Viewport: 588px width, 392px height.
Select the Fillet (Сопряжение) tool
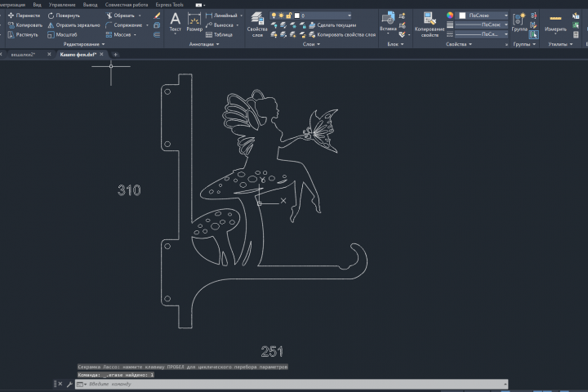click(x=124, y=25)
